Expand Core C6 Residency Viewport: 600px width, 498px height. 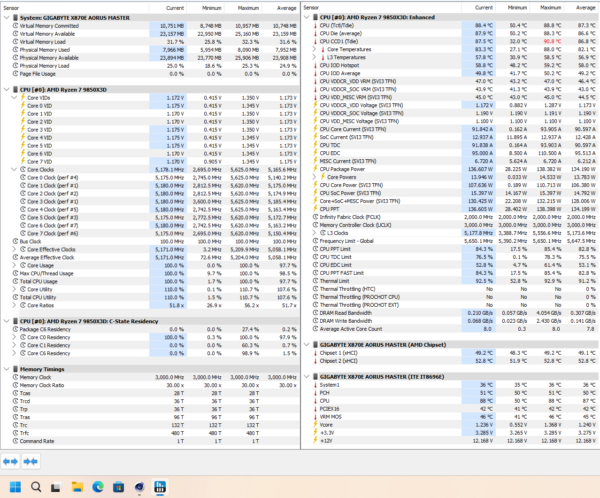click(14, 353)
